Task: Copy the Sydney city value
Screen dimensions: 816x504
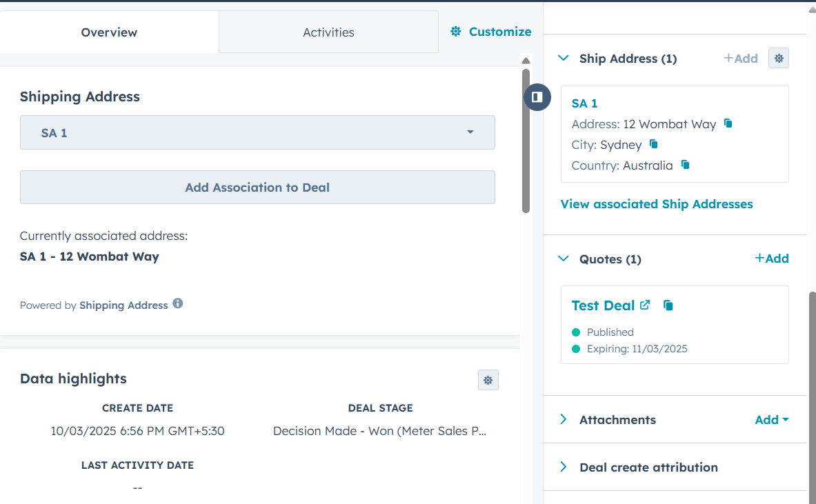Action: pos(654,144)
